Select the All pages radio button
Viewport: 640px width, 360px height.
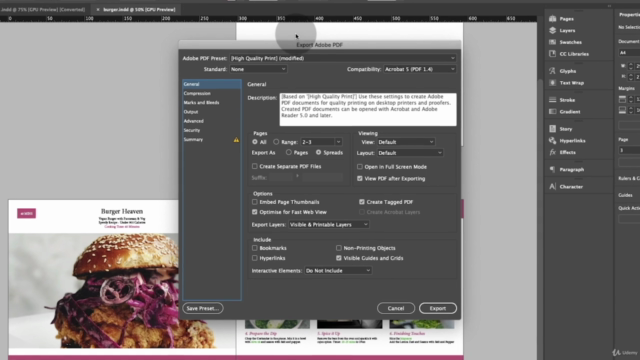[x=255, y=142]
